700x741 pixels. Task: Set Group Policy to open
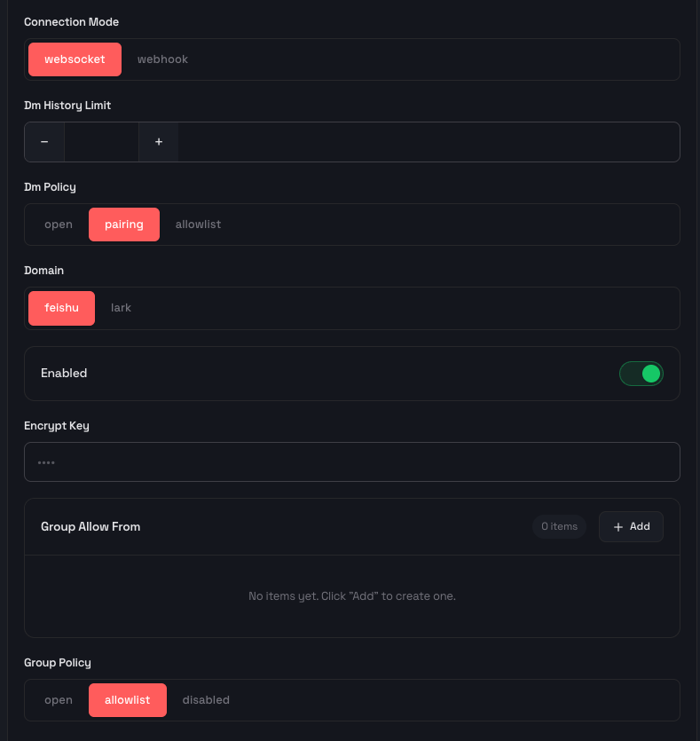coord(59,700)
